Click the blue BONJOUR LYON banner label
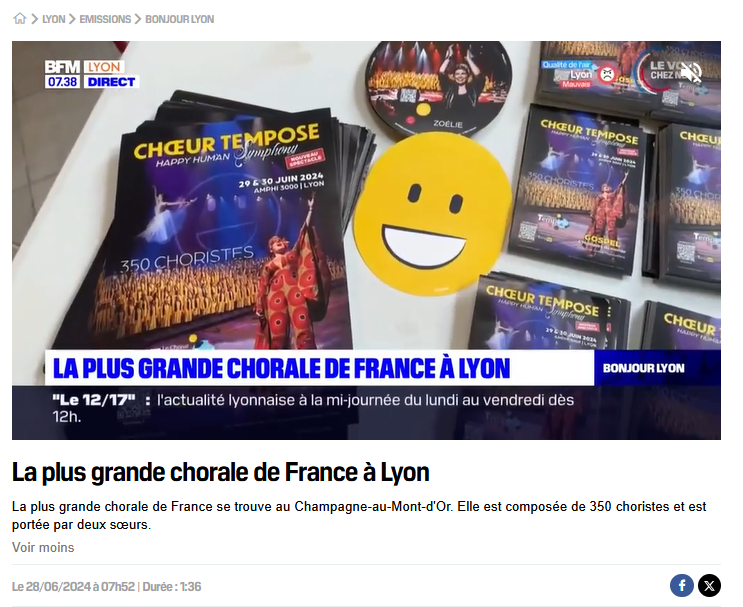This screenshot has width=743, height=607. pyautogui.click(x=643, y=368)
